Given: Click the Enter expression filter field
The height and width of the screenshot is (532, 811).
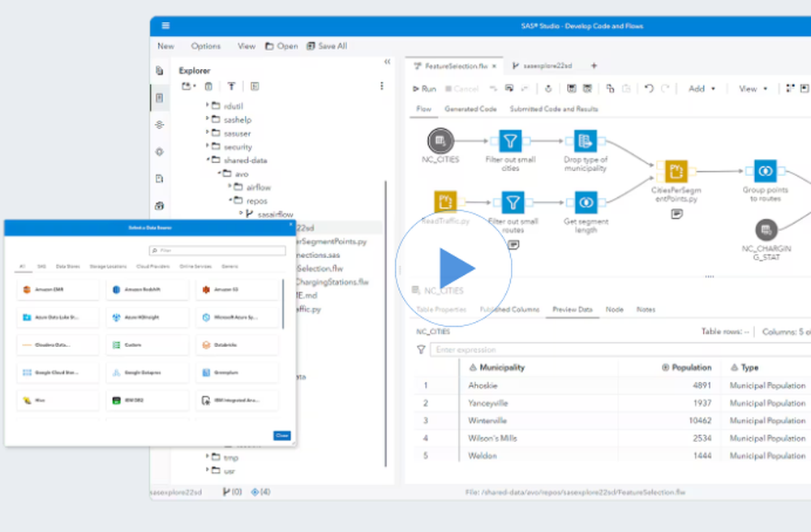Looking at the screenshot, I should [x=620, y=350].
